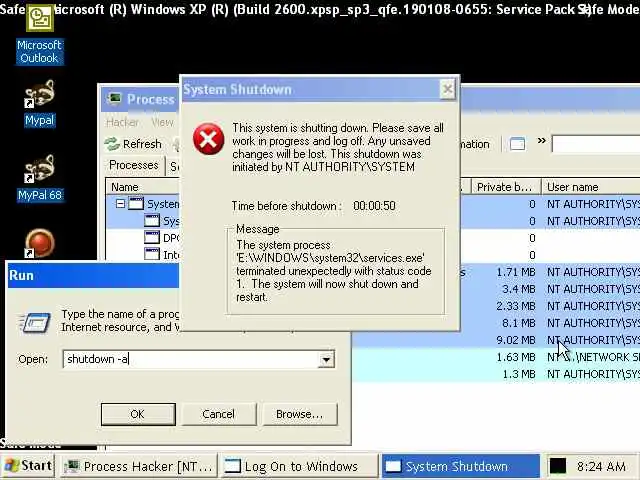Click the 1.63 MB private bytes cell
This screenshot has height=480, width=640.
(516, 357)
